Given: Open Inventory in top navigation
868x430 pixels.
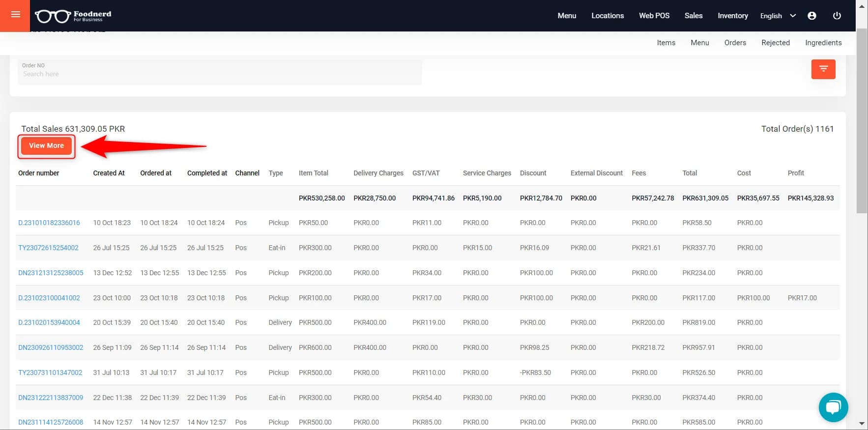Looking at the screenshot, I should [733, 16].
